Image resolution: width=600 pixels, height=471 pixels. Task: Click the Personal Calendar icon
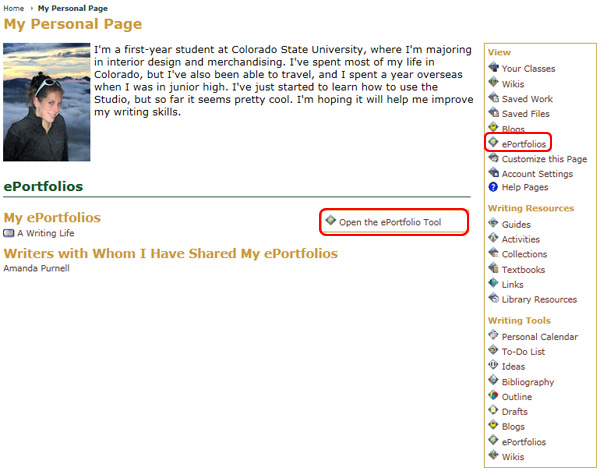tap(494, 335)
